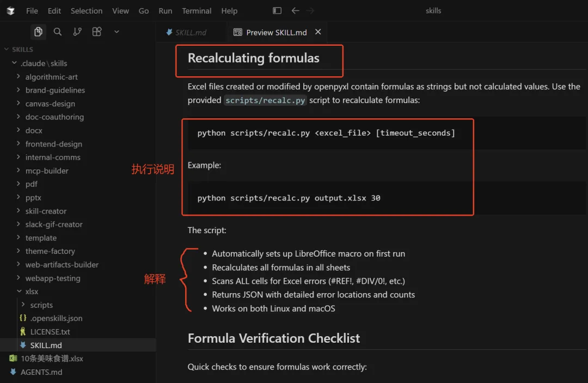Open the Terminal menu
588x383 pixels.
[x=197, y=11]
